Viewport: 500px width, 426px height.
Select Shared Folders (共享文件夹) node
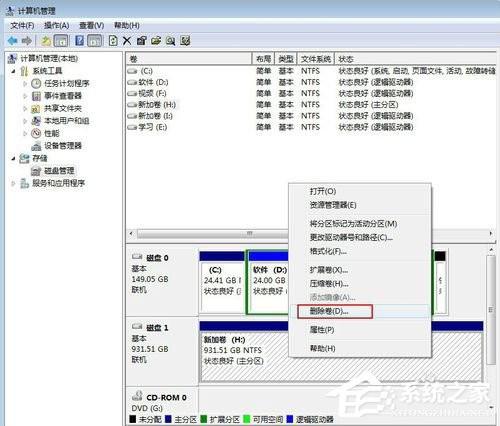(63, 108)
